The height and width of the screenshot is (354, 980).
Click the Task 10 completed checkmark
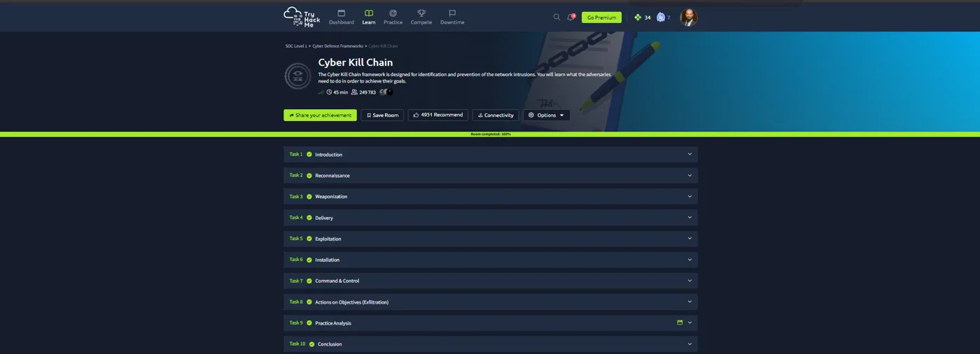(312, 344)
